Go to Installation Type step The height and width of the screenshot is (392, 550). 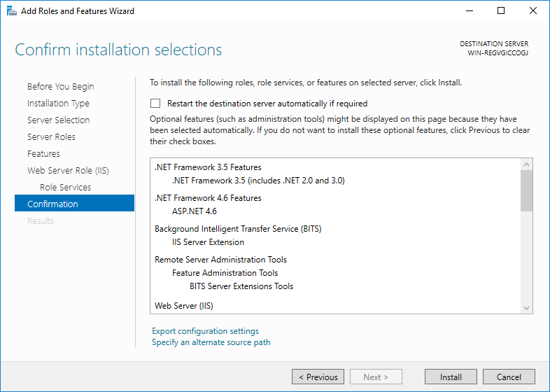[58, 104]
